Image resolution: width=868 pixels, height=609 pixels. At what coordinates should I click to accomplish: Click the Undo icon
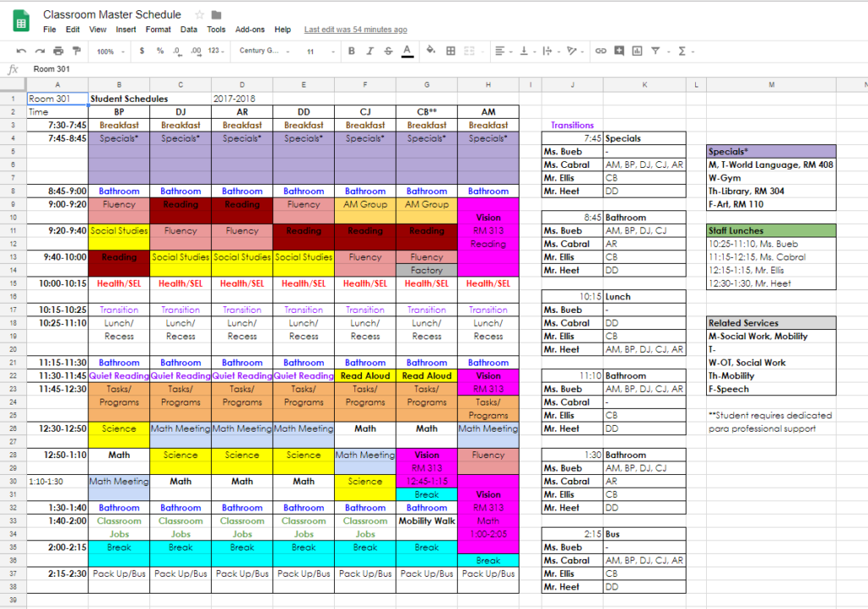click(22, 51)
